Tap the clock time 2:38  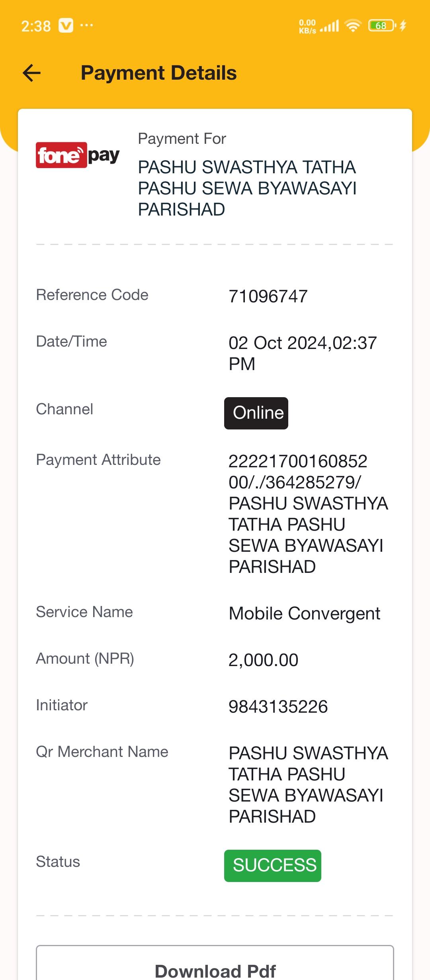(36, 26)
